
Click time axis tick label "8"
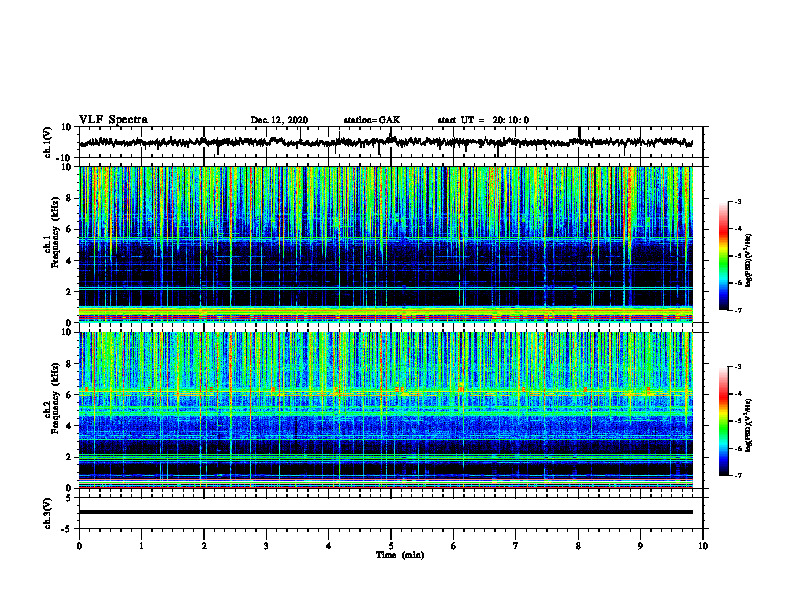(578, 546)
